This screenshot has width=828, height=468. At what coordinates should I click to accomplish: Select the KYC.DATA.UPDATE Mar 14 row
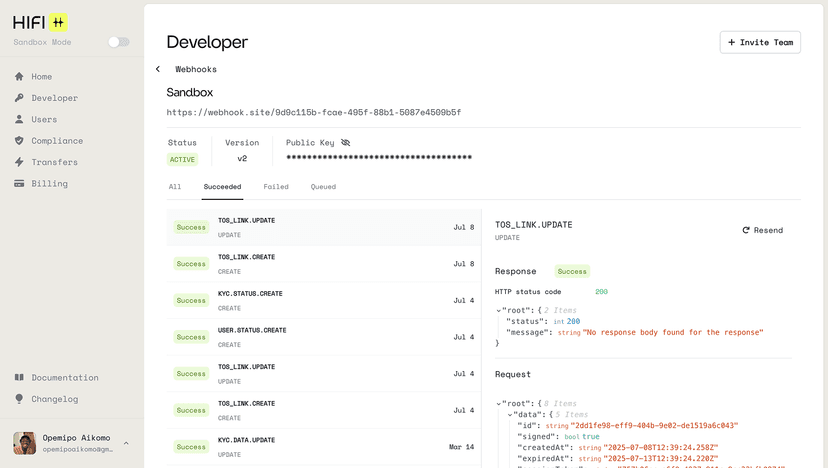(x=324, y=447)
